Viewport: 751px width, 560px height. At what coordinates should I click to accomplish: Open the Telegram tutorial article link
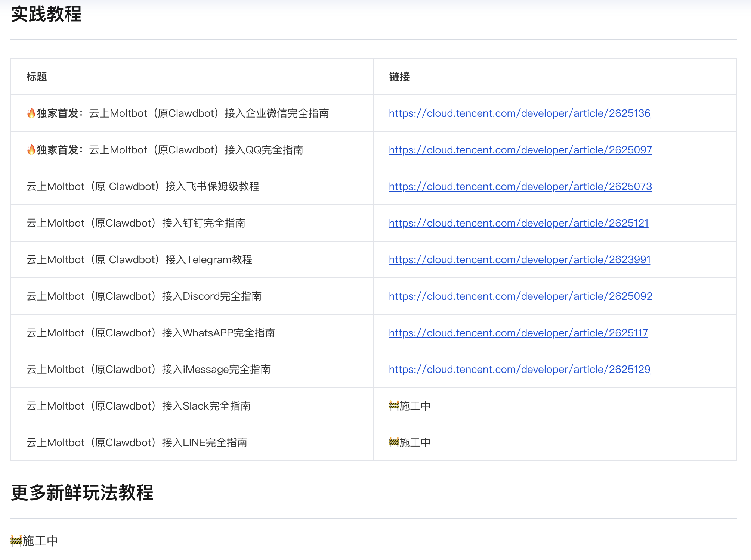point(519,259)
